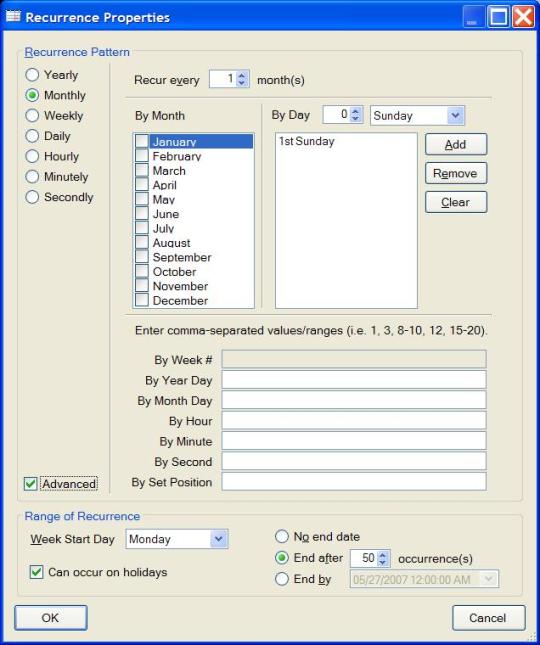Tick the September checkbox
The height and width of the screenshot is (645, 540).
point(142,257)
